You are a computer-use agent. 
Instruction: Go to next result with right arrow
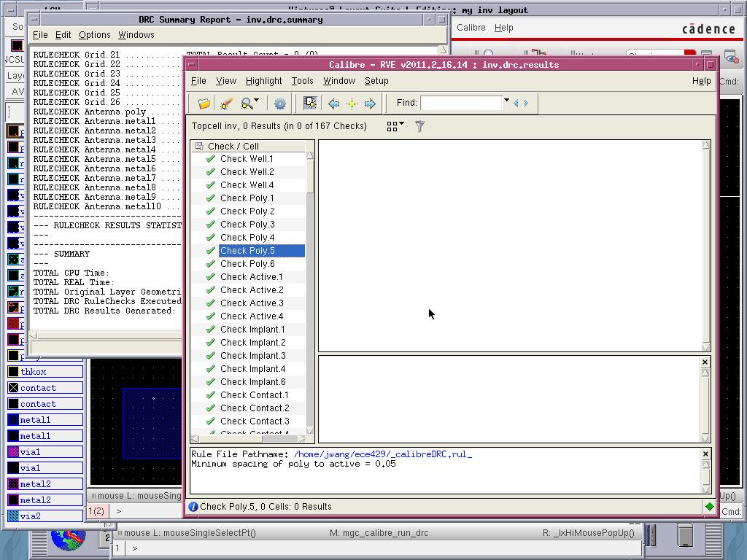click(370, 104)
